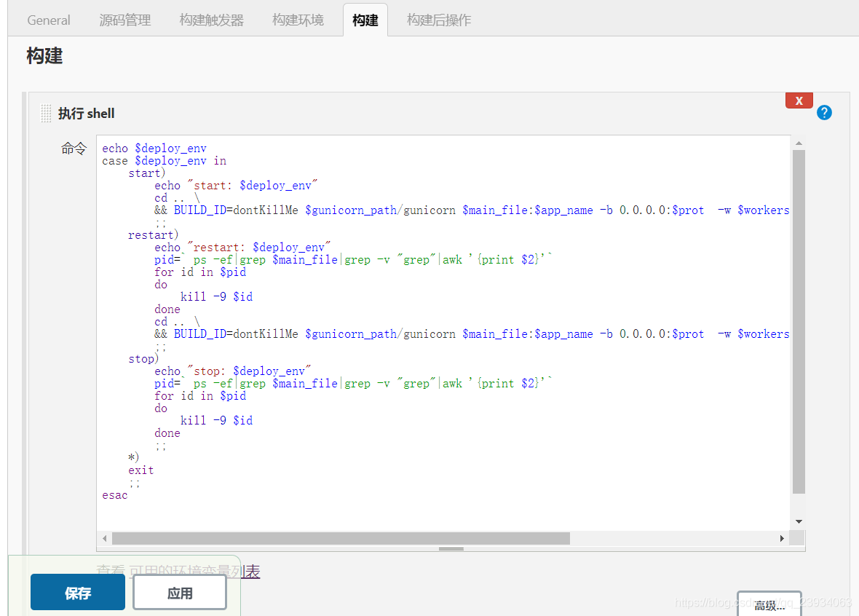
Task: Apply changes with 应用 button
Action: point(180,593)
